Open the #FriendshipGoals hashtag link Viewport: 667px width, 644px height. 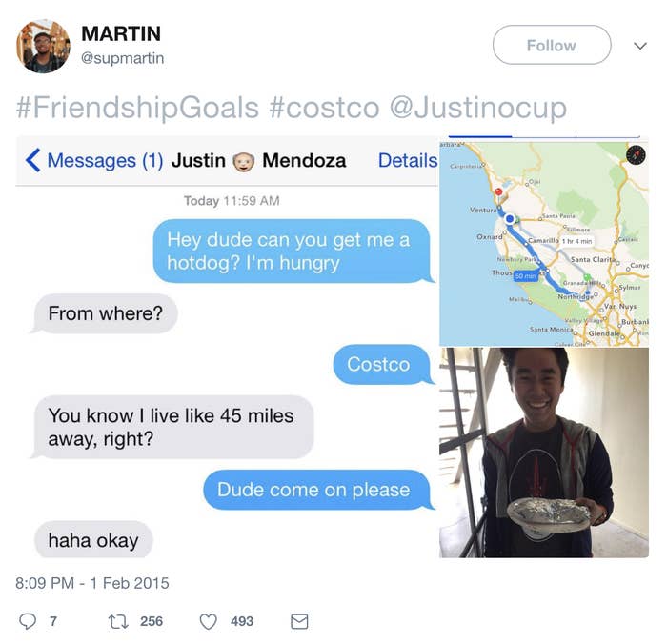tap(137, 108)
